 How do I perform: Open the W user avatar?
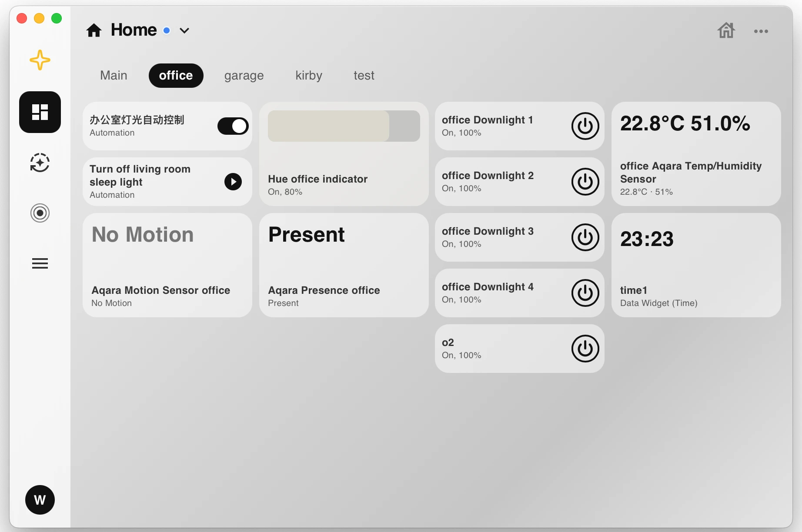(x=40, y=500)
